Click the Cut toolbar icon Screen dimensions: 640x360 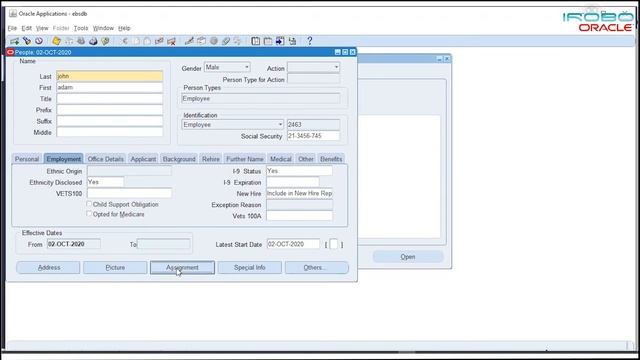point(124,41)
